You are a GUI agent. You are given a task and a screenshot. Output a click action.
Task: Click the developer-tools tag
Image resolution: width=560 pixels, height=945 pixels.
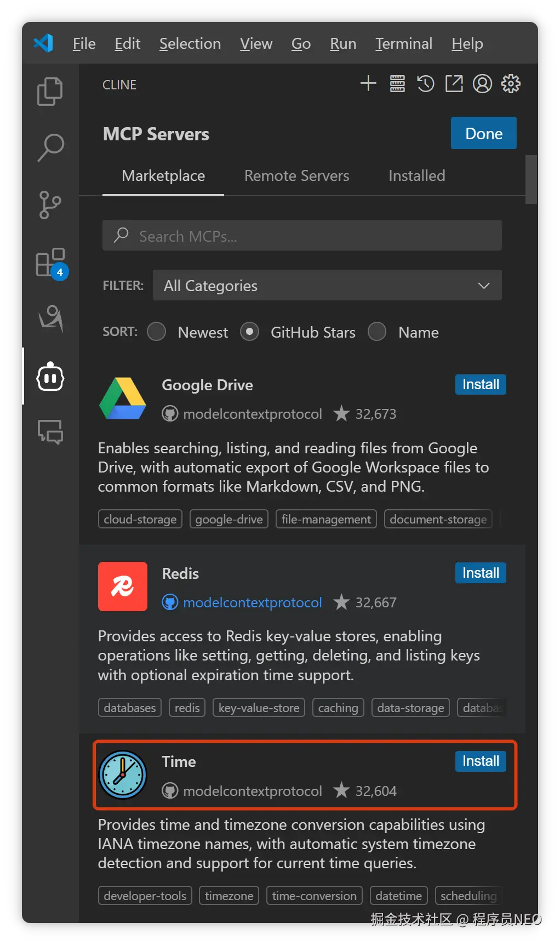point(145,896)
